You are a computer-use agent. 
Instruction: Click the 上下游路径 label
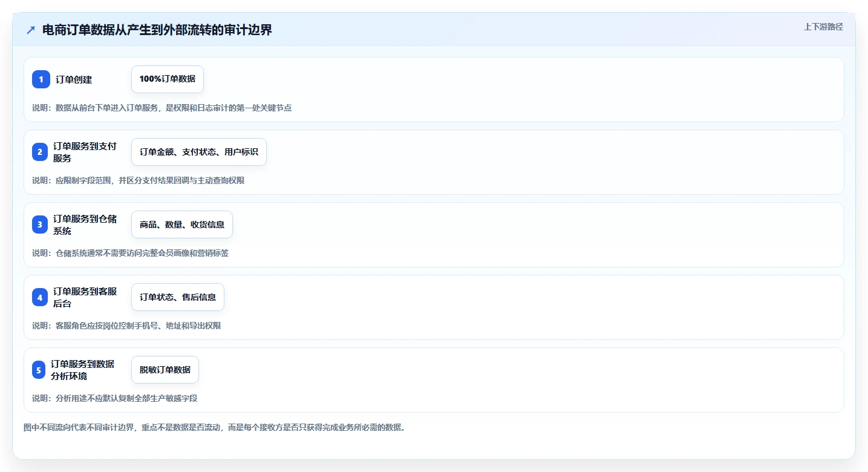click(823, 27)
